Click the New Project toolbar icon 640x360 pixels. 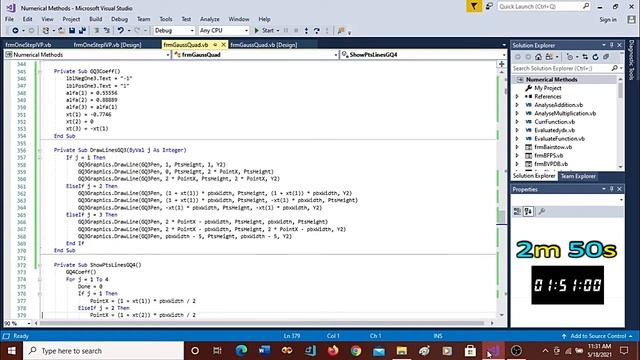[46, 31]
